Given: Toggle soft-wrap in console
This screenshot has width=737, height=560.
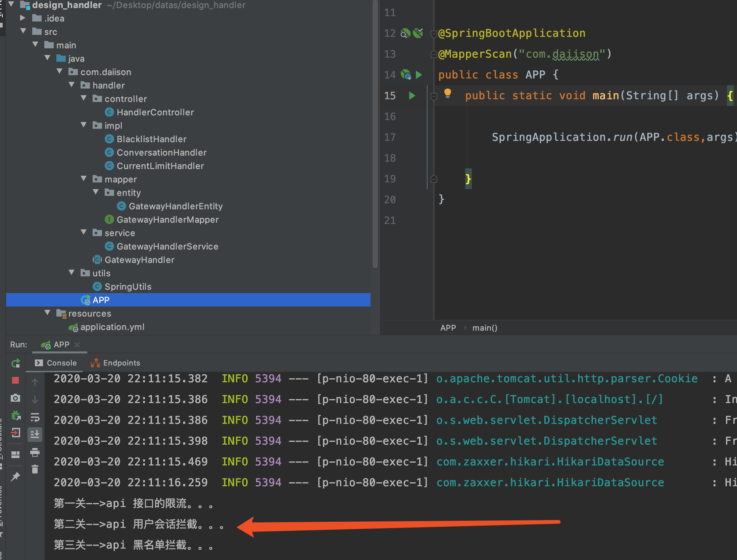Looking at the screenshot, I should click(35, 417).
